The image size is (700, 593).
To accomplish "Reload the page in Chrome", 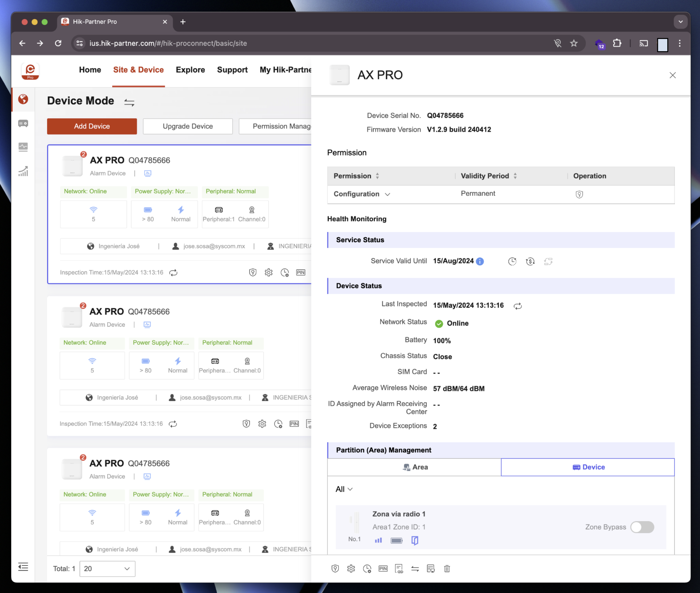I will point(58,43).
